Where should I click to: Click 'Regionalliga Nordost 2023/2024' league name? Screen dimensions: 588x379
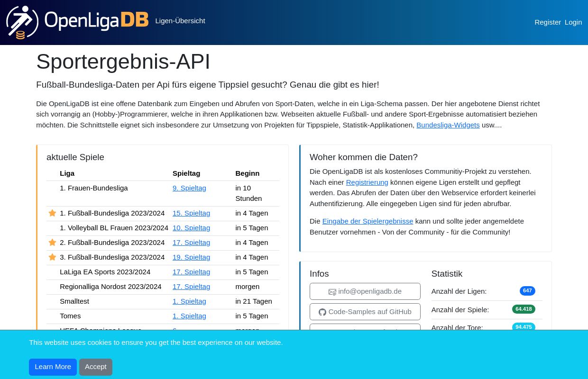click(110, 287)
